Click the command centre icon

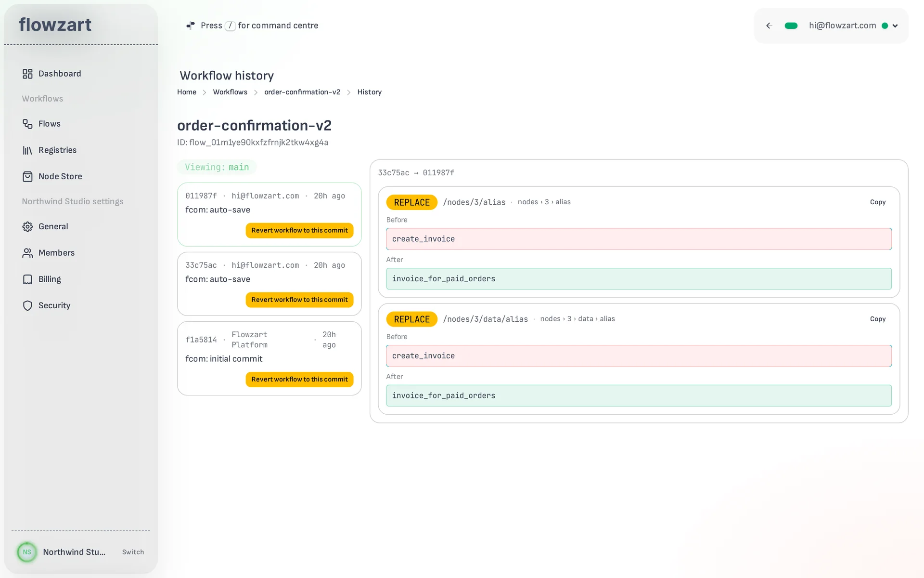(x=191, y=26)
